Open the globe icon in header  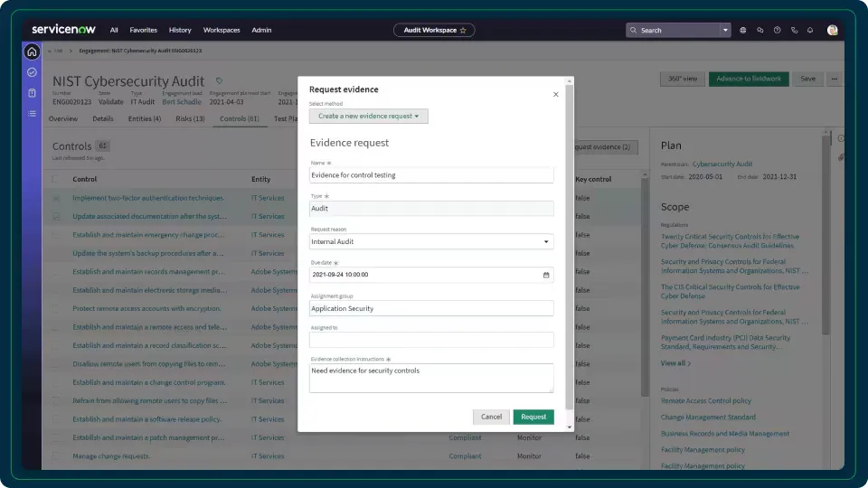pyautogui.click(x=743, y=30)
